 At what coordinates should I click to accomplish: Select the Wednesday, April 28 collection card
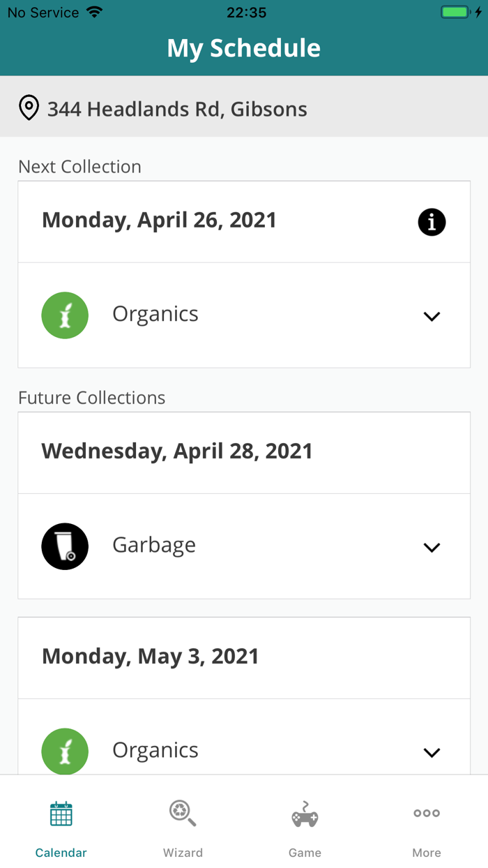point(177,451)
